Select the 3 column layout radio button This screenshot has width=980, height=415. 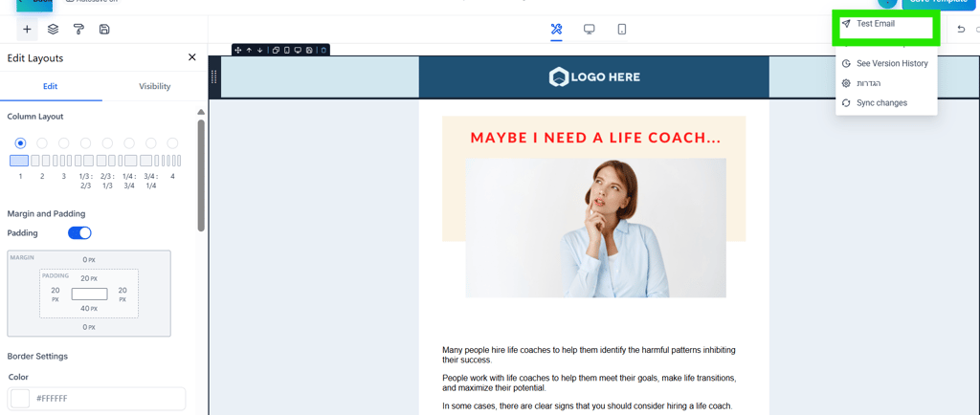coord(64,142)
